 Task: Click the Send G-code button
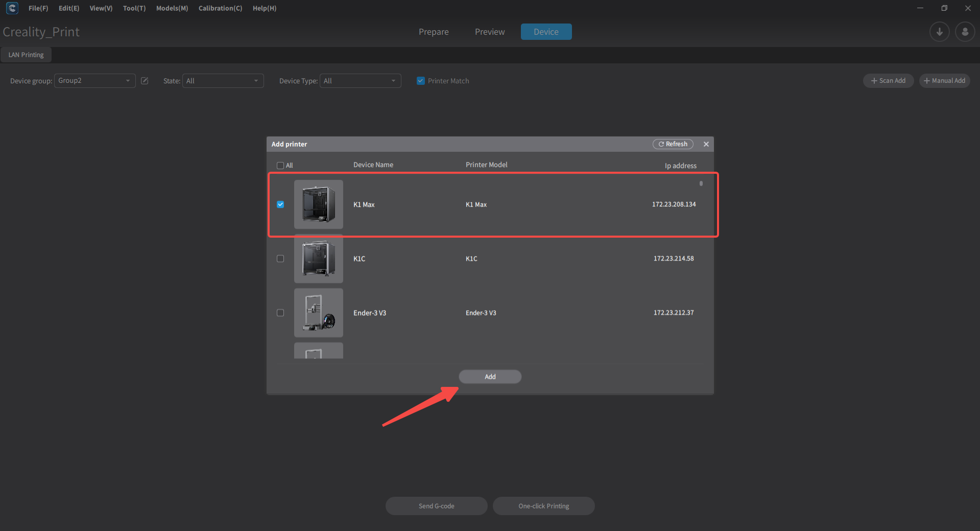(436, 506)
